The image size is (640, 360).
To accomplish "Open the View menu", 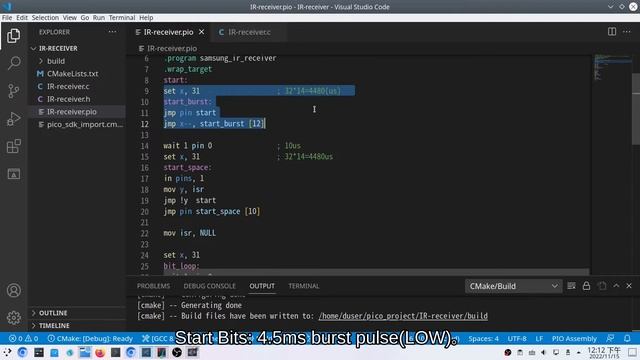I will [69, 18].
